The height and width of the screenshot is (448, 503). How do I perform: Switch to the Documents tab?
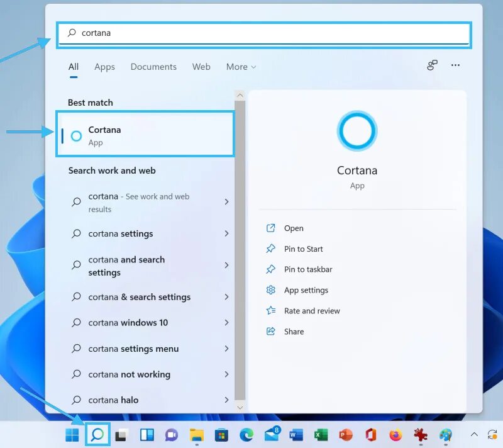coord(153,67)
